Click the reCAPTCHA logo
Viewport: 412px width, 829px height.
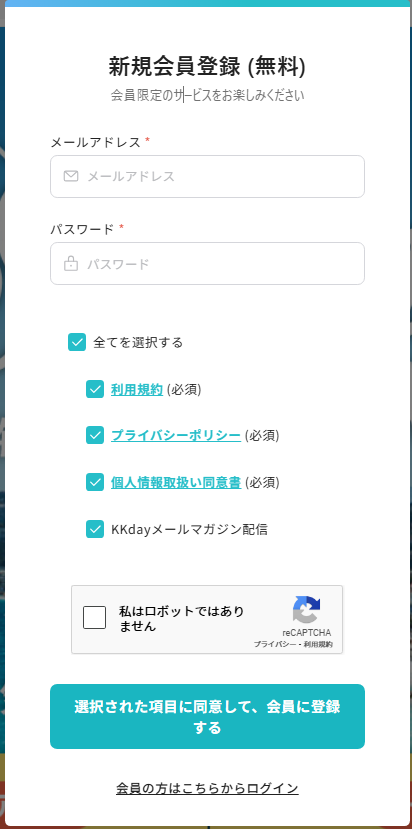point(307,610)
